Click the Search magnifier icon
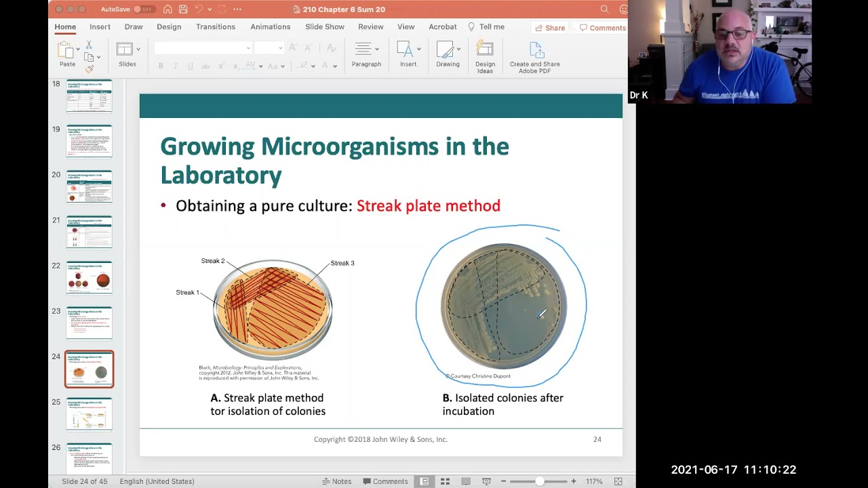Image resolution: width=868 pixels, height=488 pixels. click(604, 9)
